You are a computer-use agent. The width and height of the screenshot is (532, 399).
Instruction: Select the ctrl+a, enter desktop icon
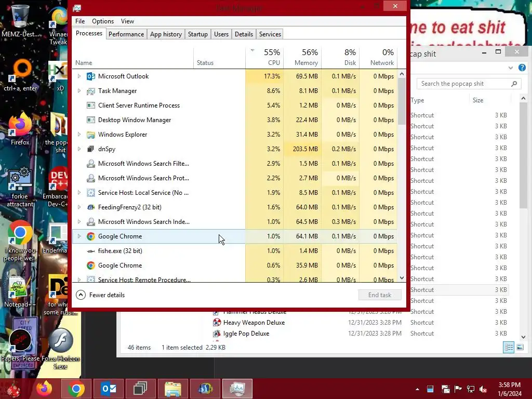20,75
